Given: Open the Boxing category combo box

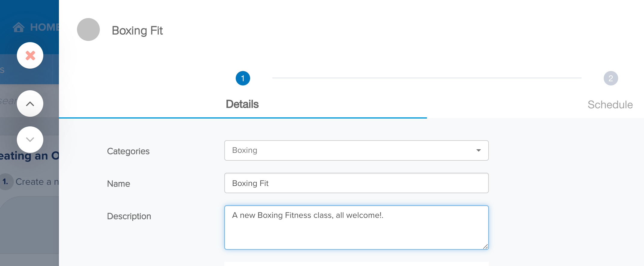Looking at the screenshot, I should click(357, 150).
